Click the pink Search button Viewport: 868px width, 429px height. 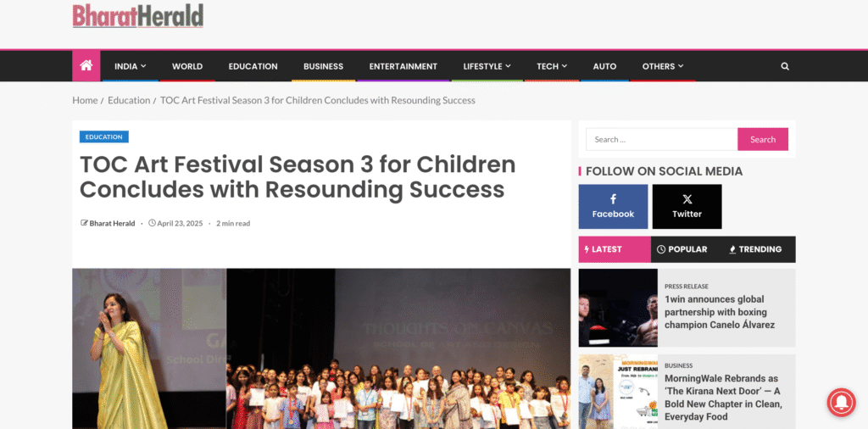coord(763,140)
